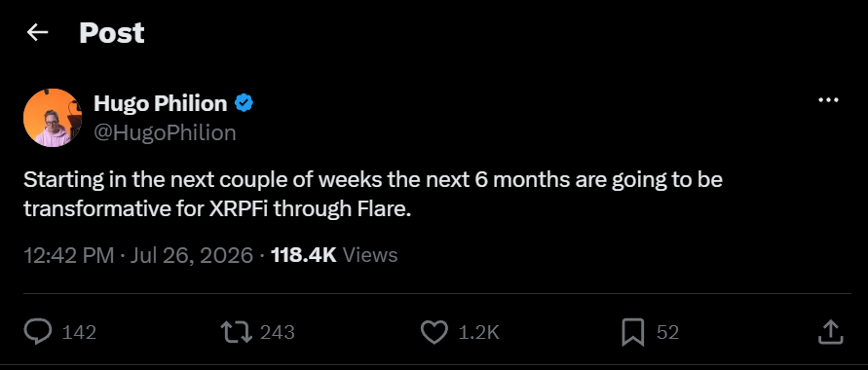
Task: Click the reply speech bubble icon
Action: [38, 332]
